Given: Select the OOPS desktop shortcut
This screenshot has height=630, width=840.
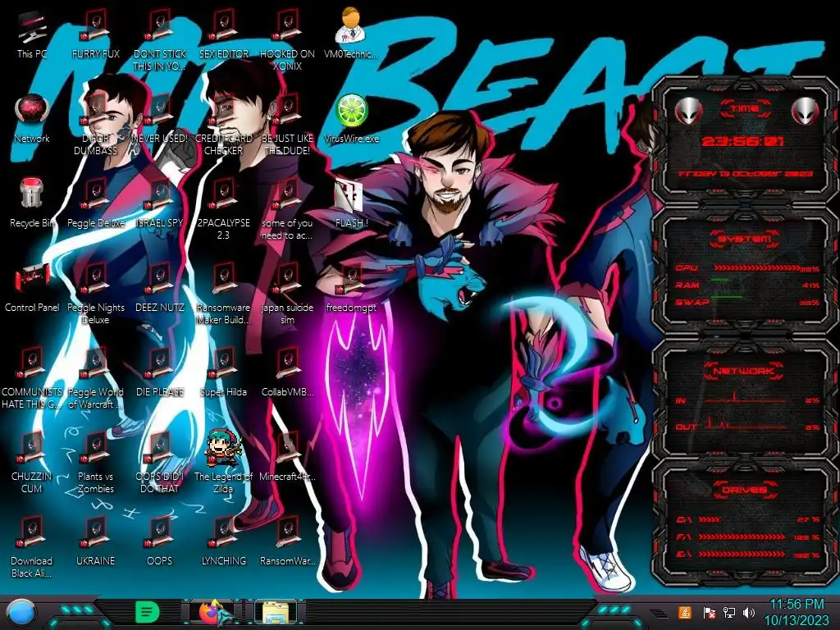Looking at the screenshot, I should coord(160,541).
